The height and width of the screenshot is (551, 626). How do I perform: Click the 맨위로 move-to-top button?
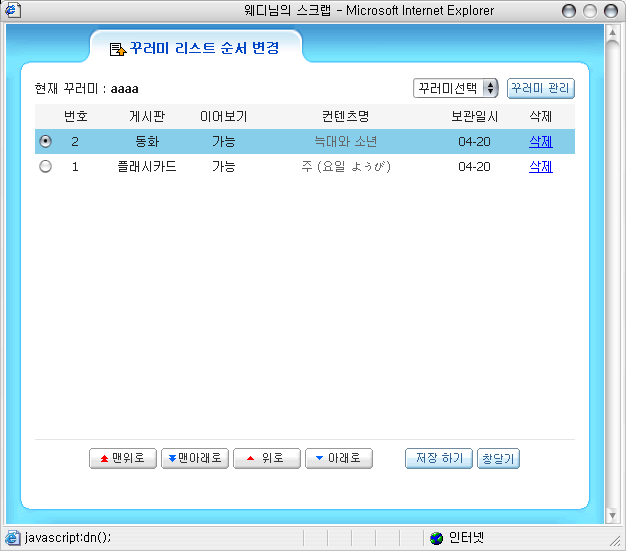[123, 458]
